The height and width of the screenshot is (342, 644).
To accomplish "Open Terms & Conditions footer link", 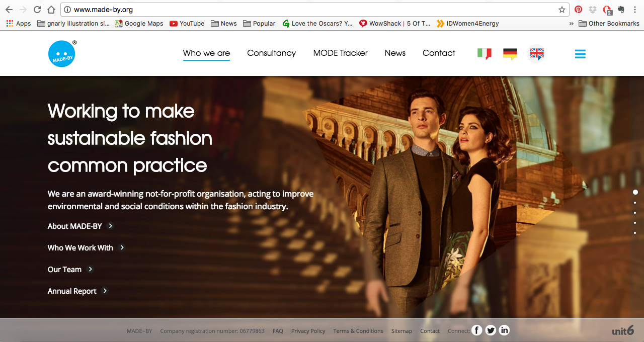I will tap(358, 331).
